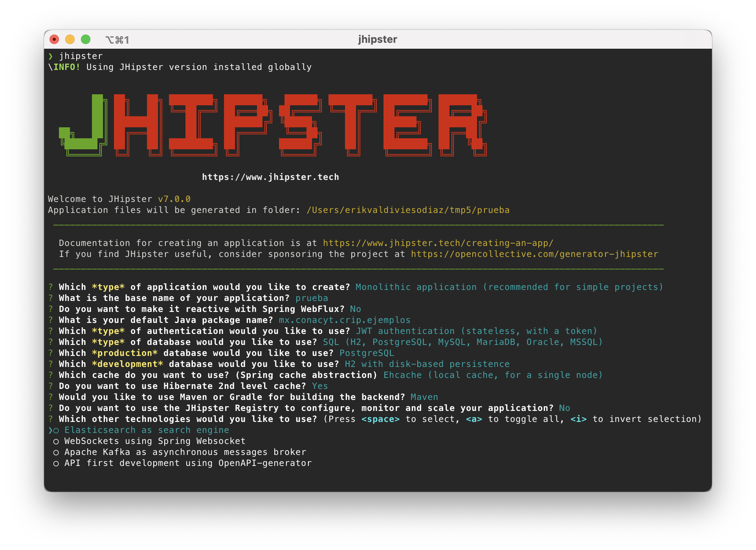This screenshot has height=550, width=756.
Task: Click the ⌥⌘1 session shortcut indicator
Action: [x=117, y=40]
